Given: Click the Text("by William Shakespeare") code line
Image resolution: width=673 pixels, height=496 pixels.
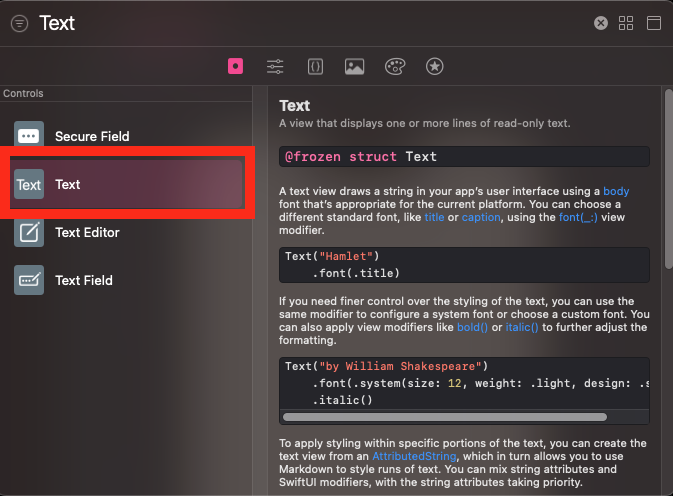Looking at the screenshot, I should 386,366.
